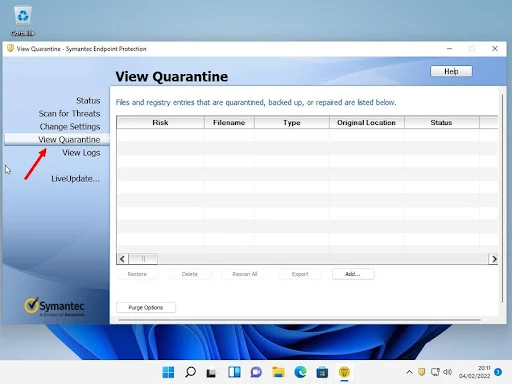Click the horizontal scrollbar right arrow
This screenshot has width=512, height=384.
[x=493, y=259]
